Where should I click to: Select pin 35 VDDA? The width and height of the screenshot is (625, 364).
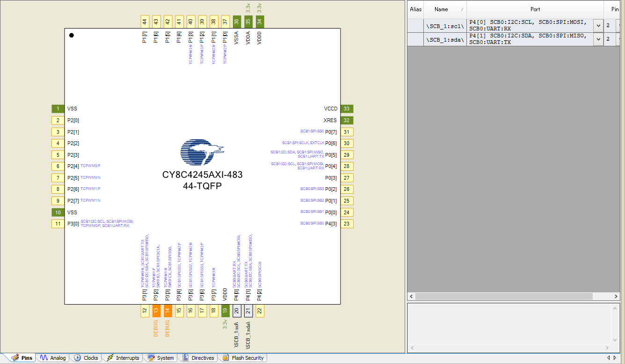click(248, 22)
